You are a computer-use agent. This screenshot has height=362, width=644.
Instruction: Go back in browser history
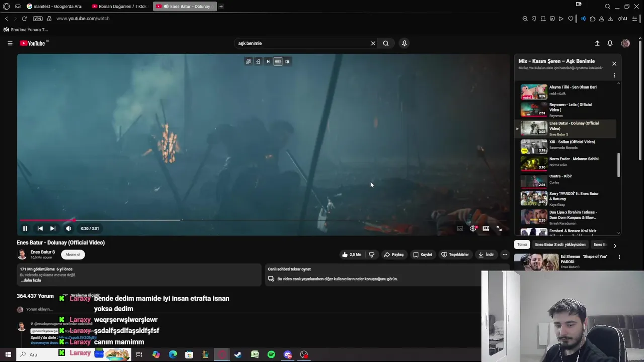pyautogui.click(x=6, y=19)
